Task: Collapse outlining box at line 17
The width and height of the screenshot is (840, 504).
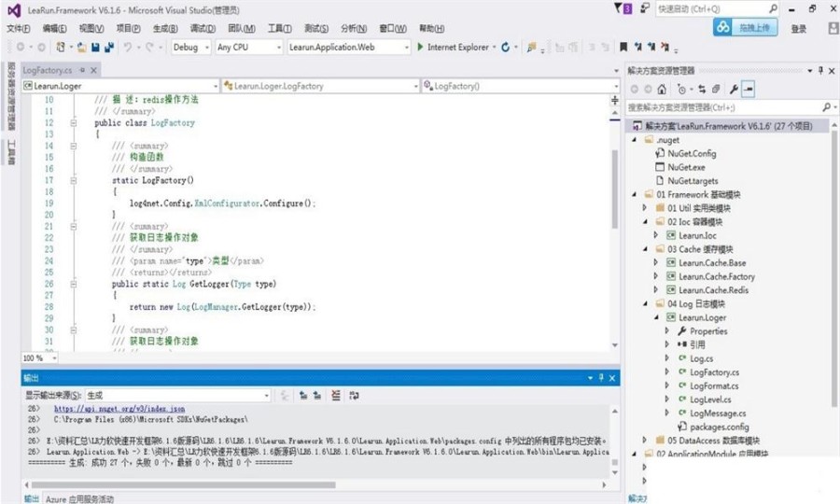Action: 74,180
